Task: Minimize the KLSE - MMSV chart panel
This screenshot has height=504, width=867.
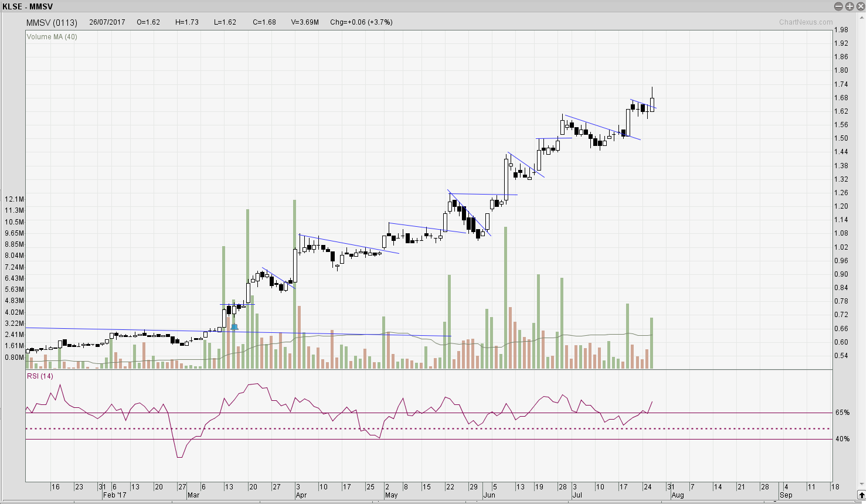Action: (838, 6)
